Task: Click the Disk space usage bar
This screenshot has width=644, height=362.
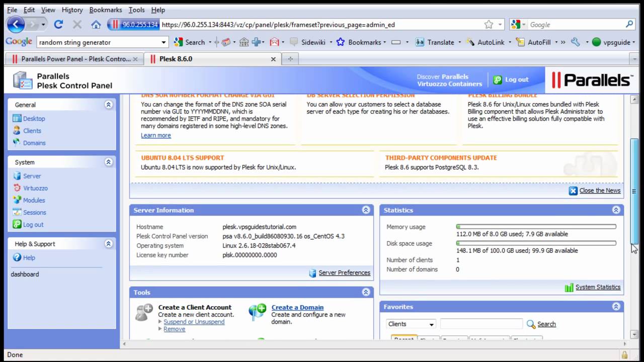Action: tap(536, 243)
